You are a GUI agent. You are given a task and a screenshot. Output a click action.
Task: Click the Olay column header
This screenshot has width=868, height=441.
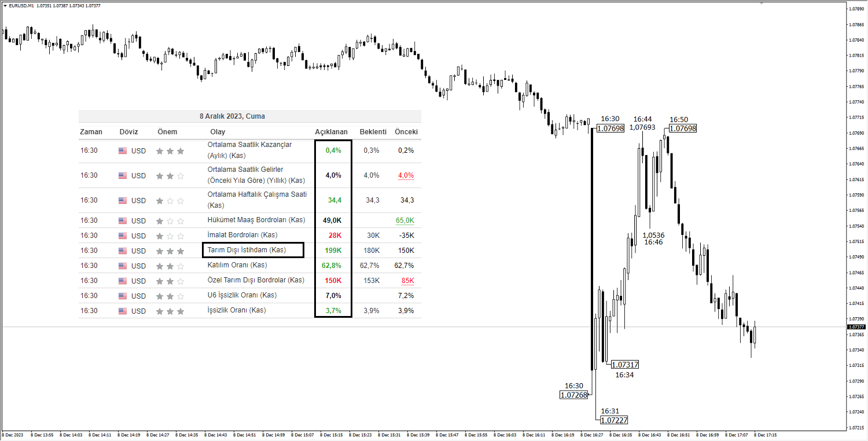point(218,132)
